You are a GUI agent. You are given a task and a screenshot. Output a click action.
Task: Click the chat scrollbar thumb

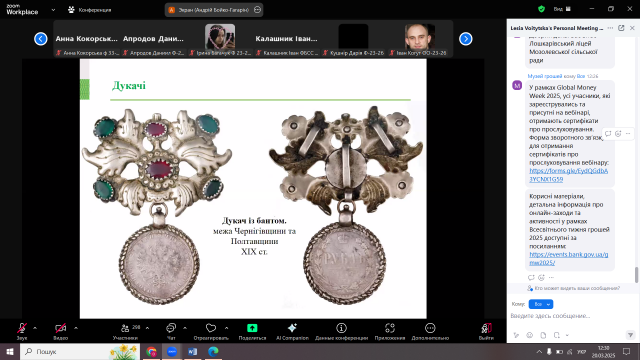coord(636,275)
